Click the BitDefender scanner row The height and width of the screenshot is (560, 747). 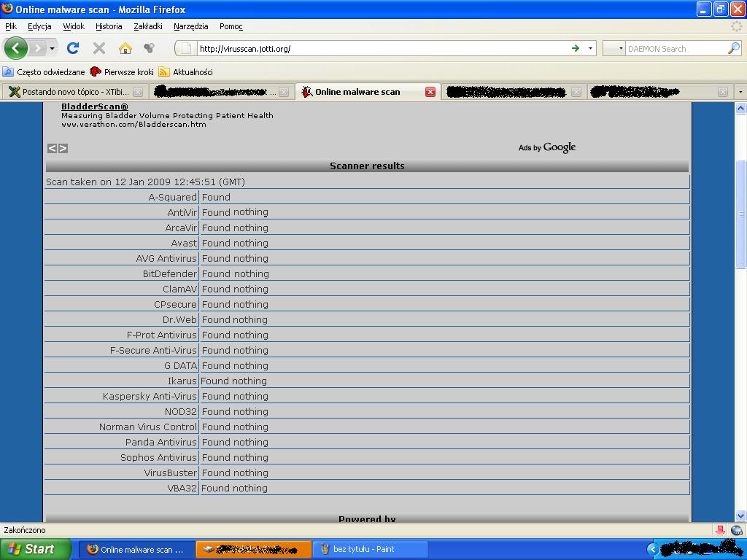[367, 274]
